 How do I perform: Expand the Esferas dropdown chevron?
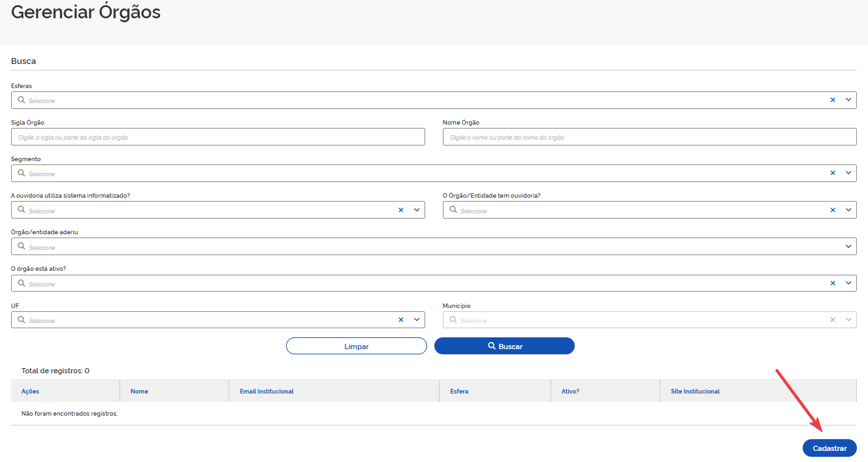pos(848,100)
